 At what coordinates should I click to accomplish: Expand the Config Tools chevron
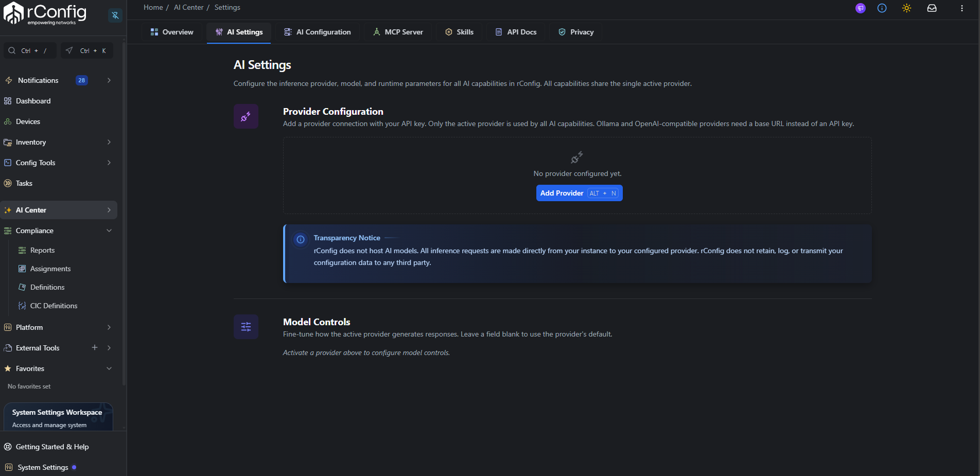(x=109, y=163)
